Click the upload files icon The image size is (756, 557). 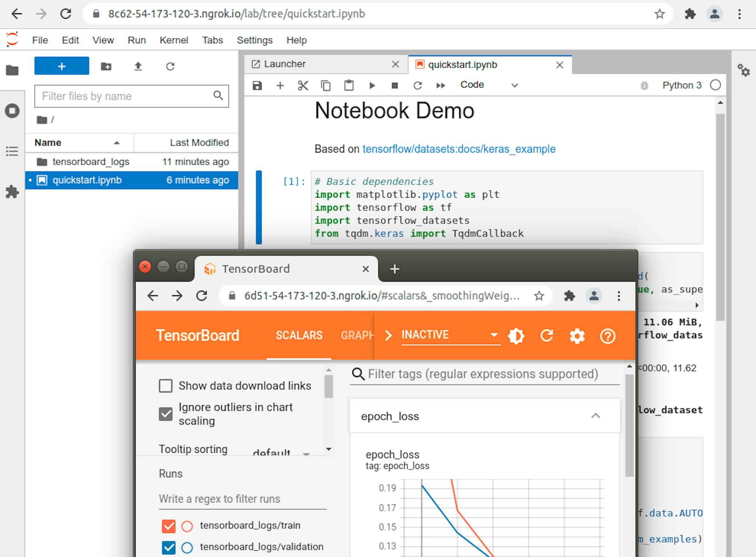[138, 66]
